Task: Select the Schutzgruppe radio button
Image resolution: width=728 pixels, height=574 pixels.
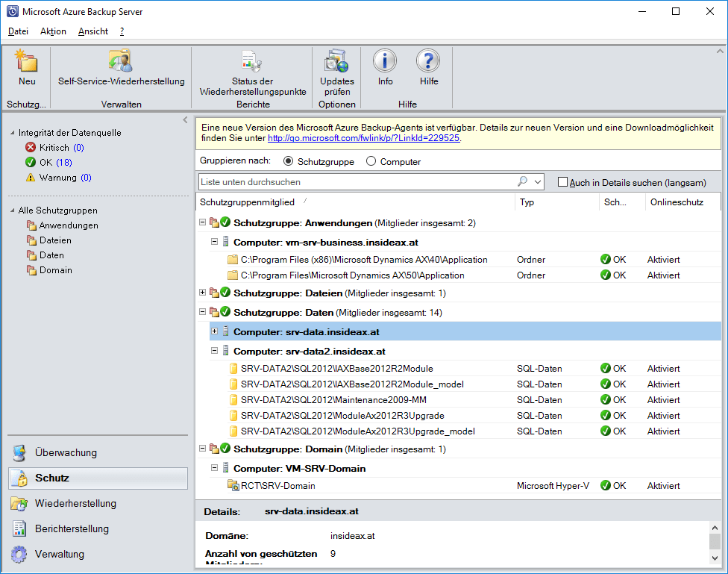Action: tap(288, 162)
